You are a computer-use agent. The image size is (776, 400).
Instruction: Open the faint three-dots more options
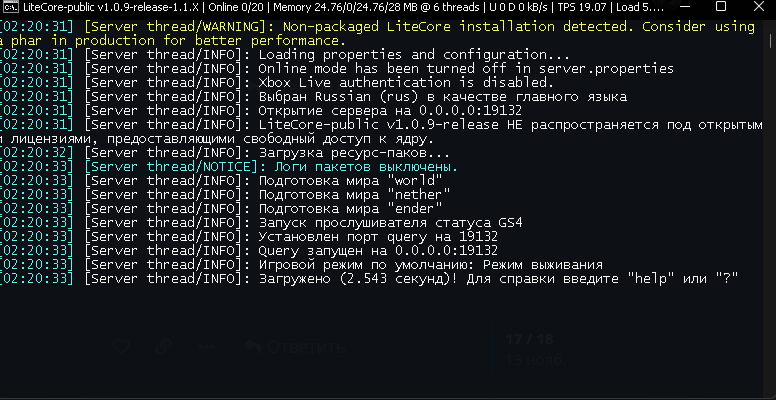click(x=207, y=347)
